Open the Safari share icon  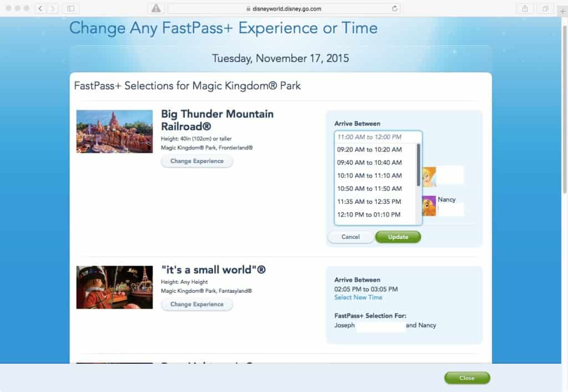525,9
